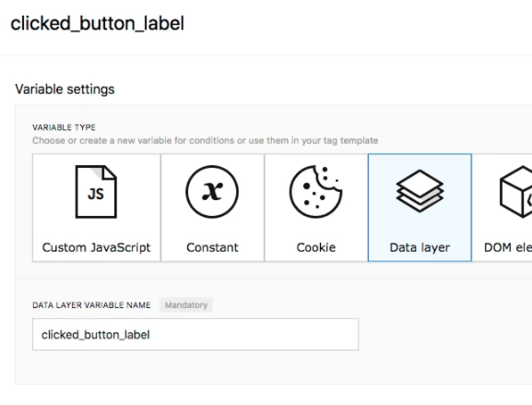Click the text clicked_button_label inside the input
Image resolution: width=532 pixels, height=405 pixels.
point(96,335)
